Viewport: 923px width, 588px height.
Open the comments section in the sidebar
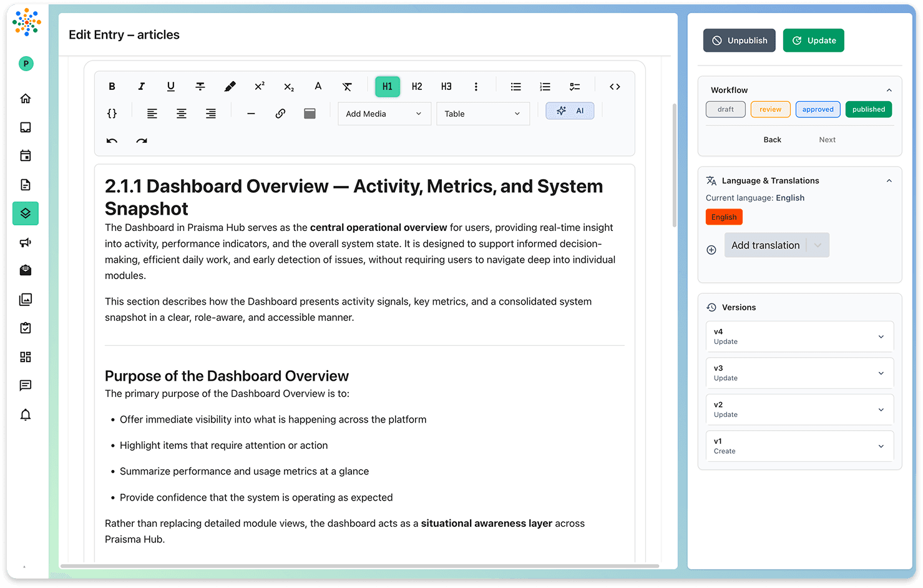25,386
